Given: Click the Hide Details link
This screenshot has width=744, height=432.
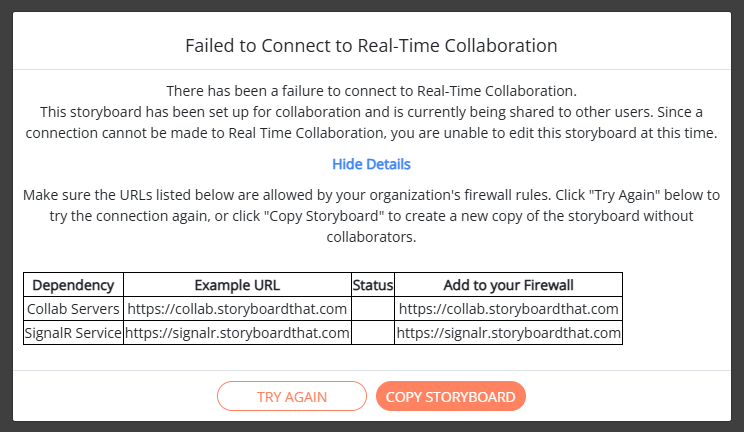Looking at the screenshot, I should (371, 164).
